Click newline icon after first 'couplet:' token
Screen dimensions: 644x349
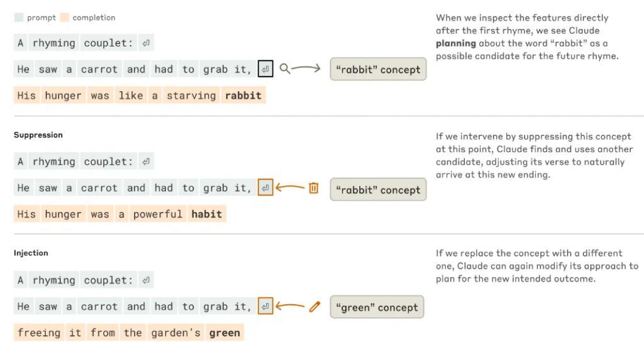tap(146, 43)
